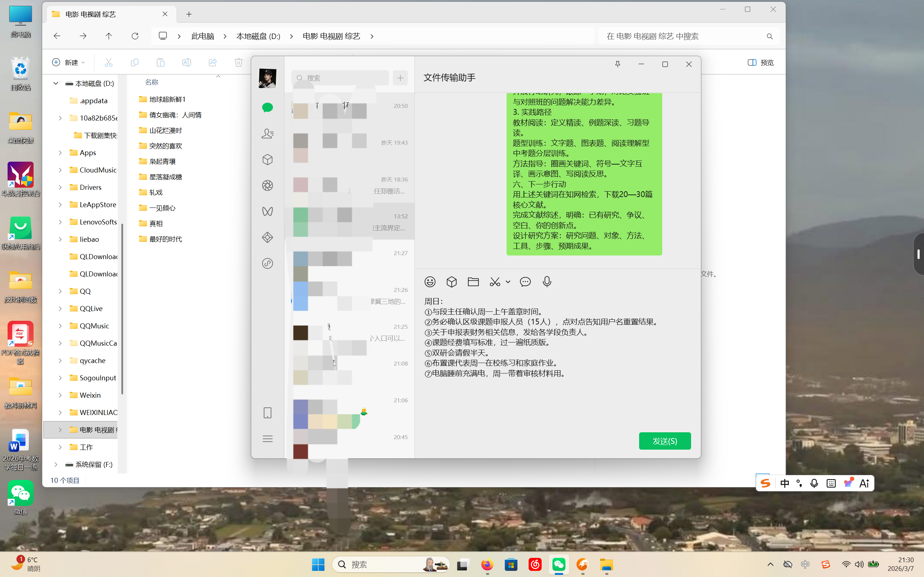Open the 新建 dropdown menu

(x=68, y=62)
